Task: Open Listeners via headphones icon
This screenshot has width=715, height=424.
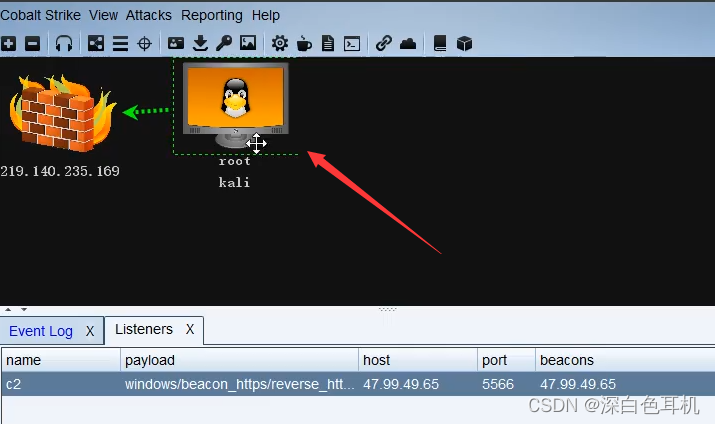Action: click(x=64, y=44)
